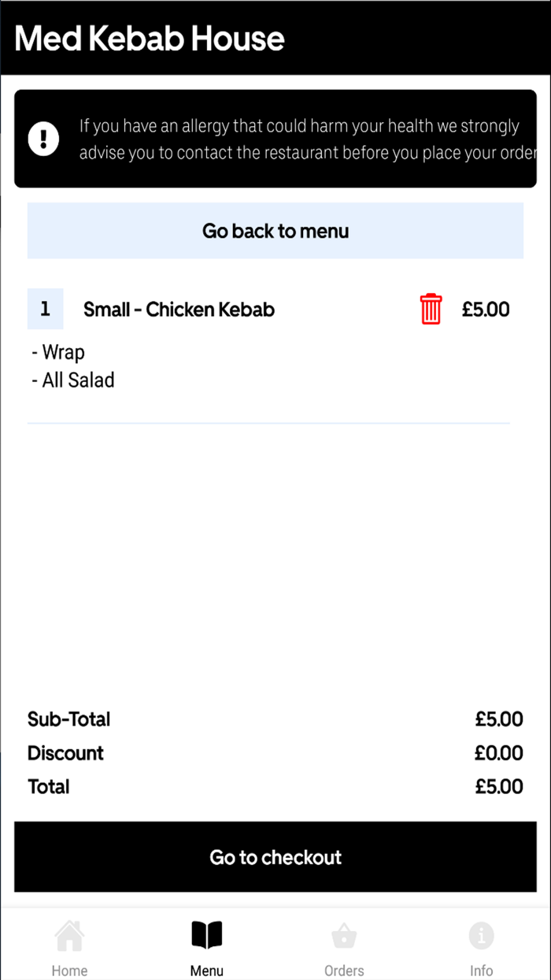The image size is (551, 980).
Task: Select the Wrap option line
Action: click(x=57, y=352)
